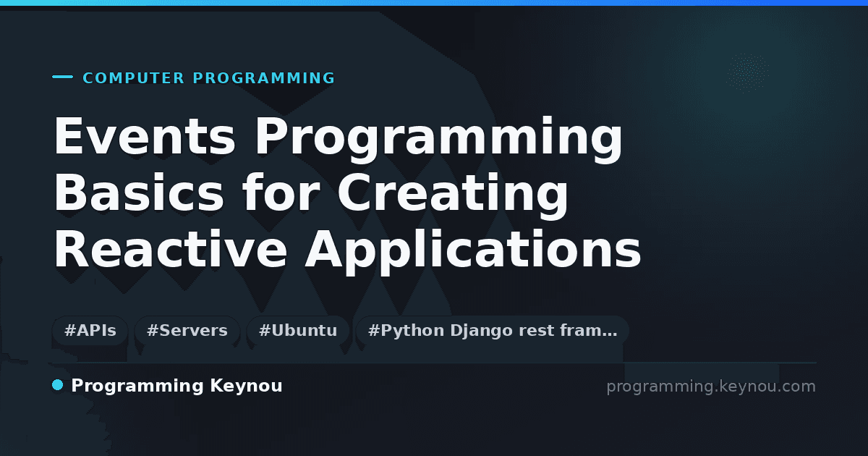Click the Programming Keynou site name

(x=176, y=386)
